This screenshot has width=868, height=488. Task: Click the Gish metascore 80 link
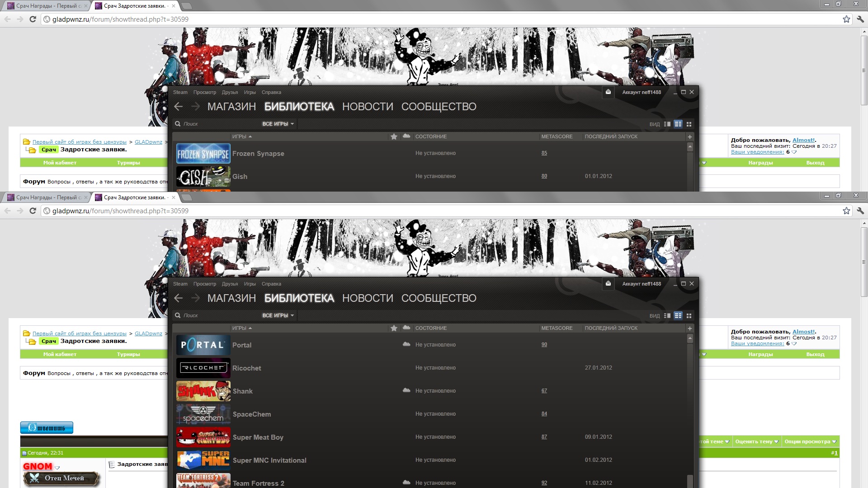coord(544,176)
